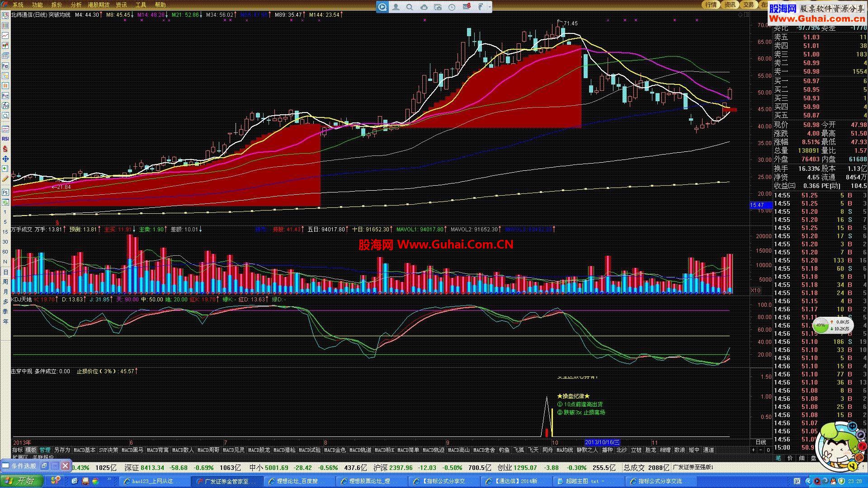Viewport: 868px width, 488px height.
Task: Click the Fiz sidebar icon
Action: pos(5,95)
